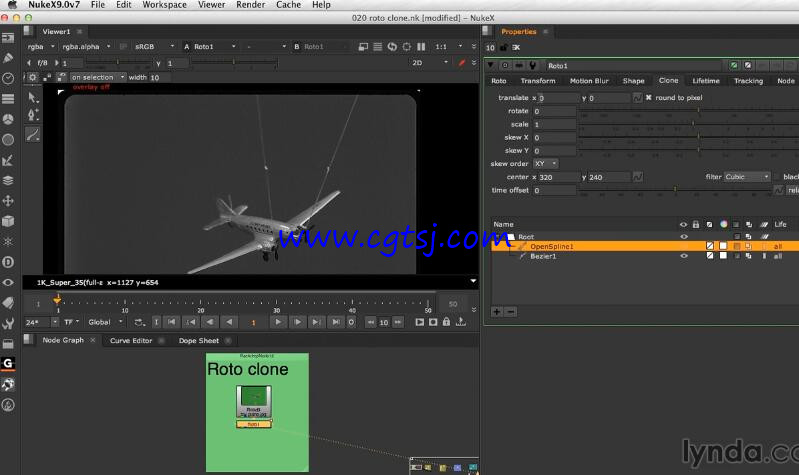Open the rgba channel dropdown
Image resolution: width=799 pixels, height=475 pixels.
(x=41, y=46)
